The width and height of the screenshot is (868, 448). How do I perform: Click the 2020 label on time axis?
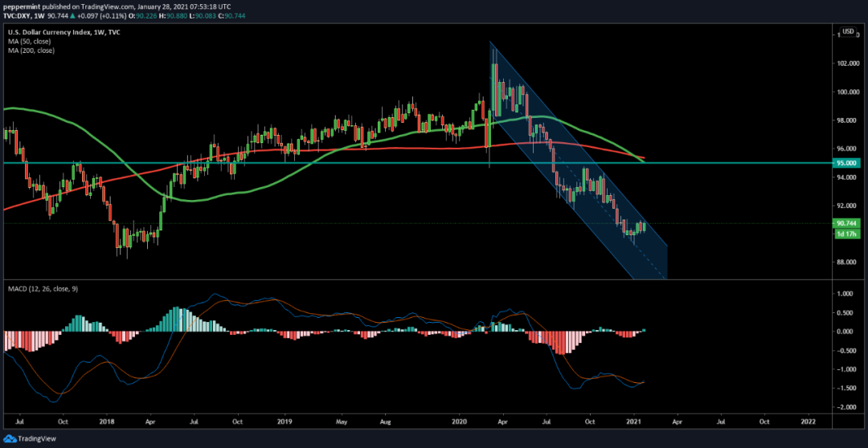pos(460,420)
